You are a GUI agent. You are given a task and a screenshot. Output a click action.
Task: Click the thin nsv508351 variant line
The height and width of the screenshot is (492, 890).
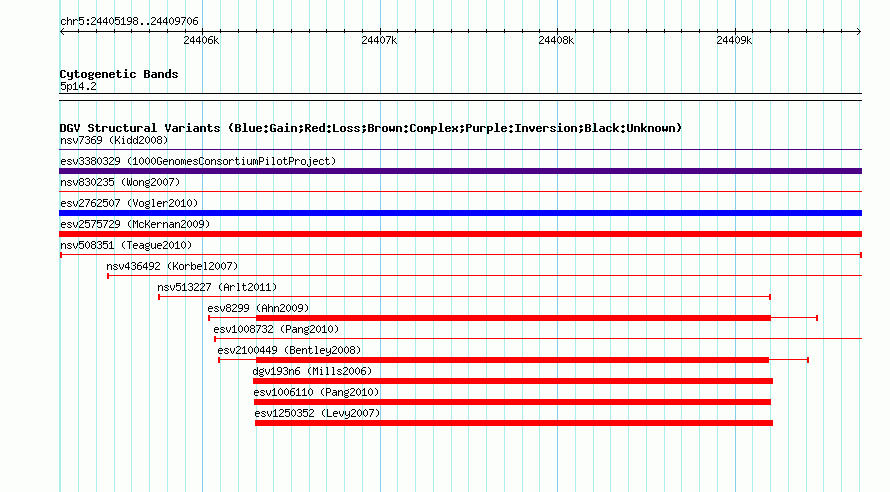point(460,255)
